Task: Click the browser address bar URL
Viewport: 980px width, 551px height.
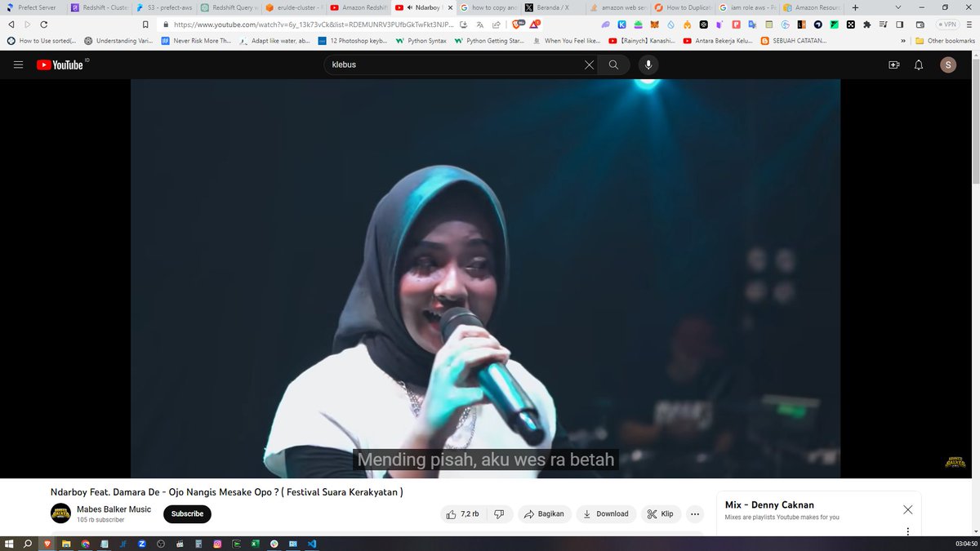Action: pos(313,24)
